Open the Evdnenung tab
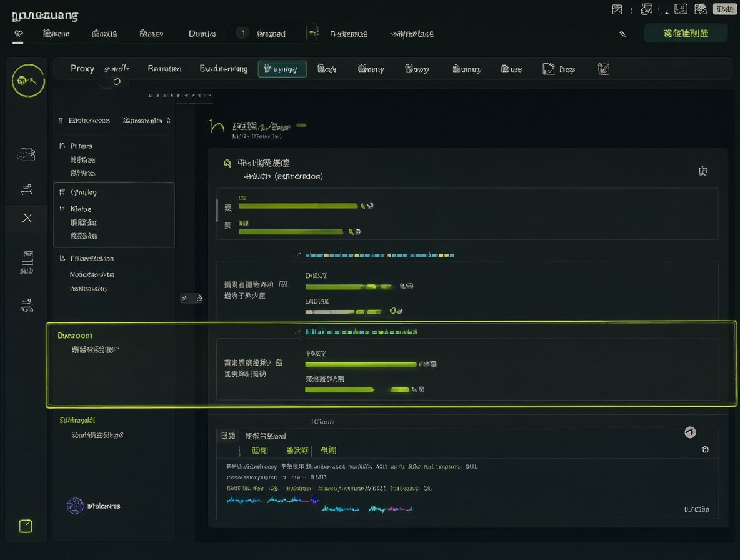Screen dimensions: 740x560 223,69
